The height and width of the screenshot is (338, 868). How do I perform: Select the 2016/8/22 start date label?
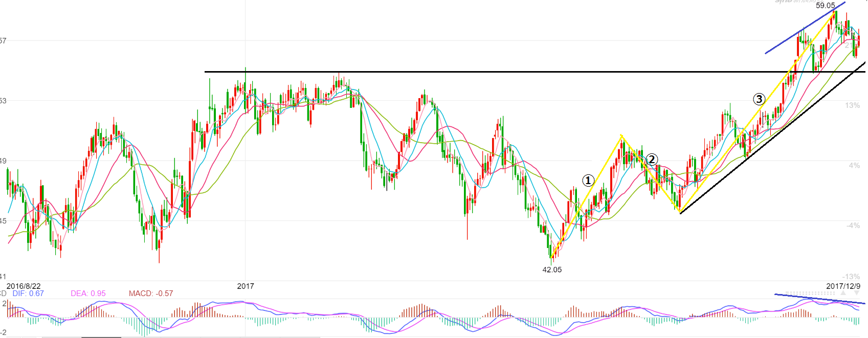(x=24, y=286)
